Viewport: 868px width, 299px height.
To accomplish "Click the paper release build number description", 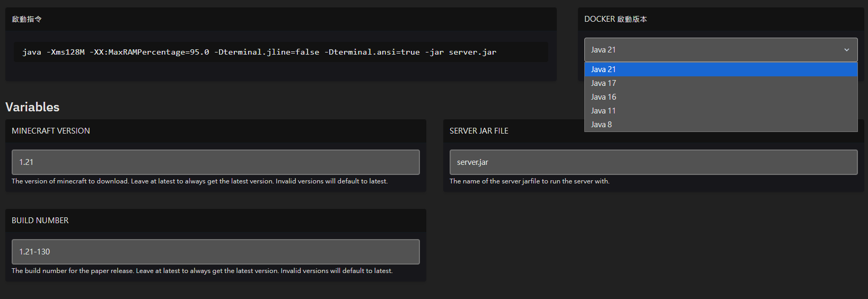I will [x=202, y=271].
